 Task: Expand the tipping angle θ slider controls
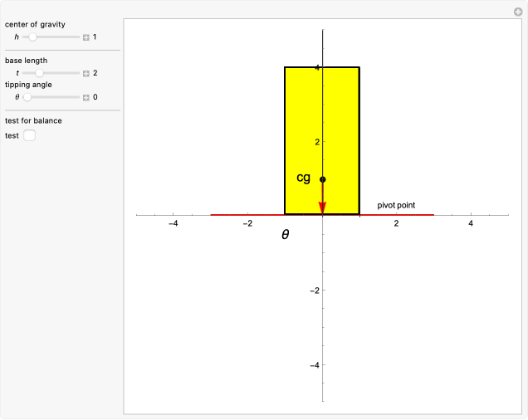86,97
